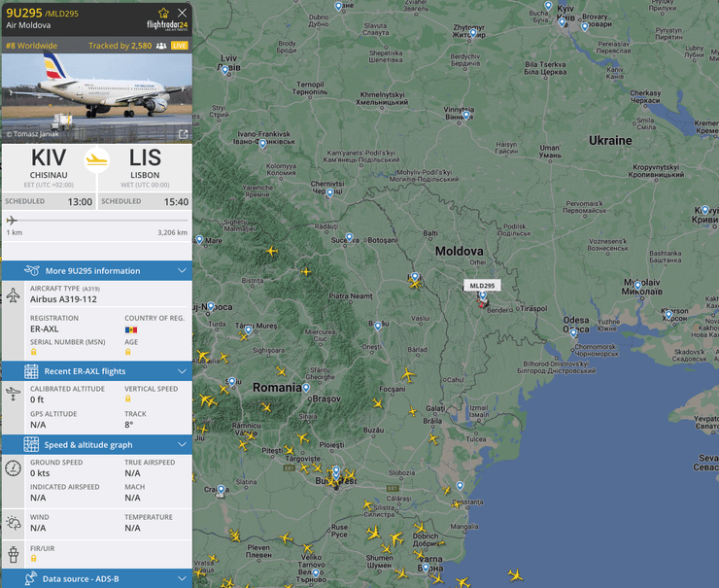Screen dimensions: 719x588
Task: Expand the Data source - ADS-B section
Action: tap(96, 579)
